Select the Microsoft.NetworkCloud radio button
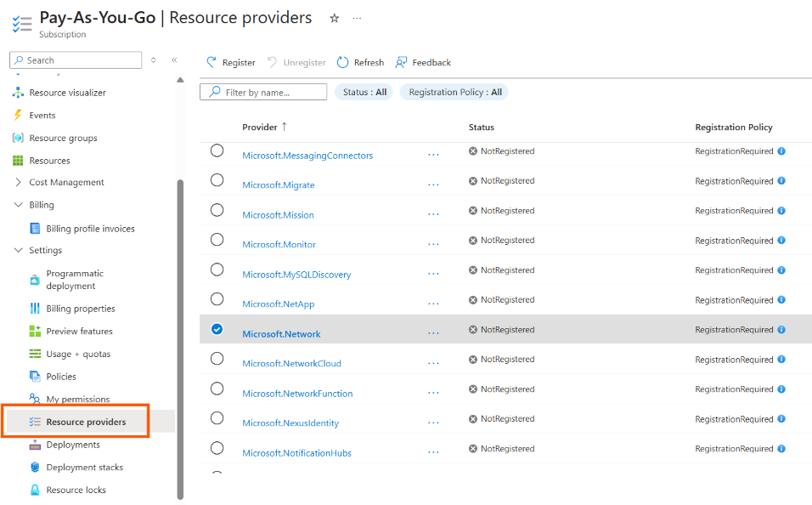 point(217,359)
